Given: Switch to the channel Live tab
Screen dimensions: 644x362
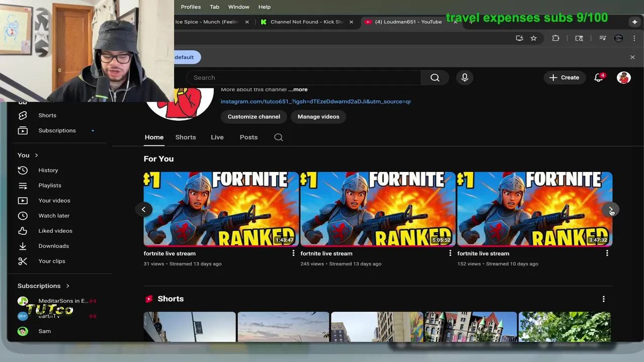Looking at the screenshot, I should [217, 137].
